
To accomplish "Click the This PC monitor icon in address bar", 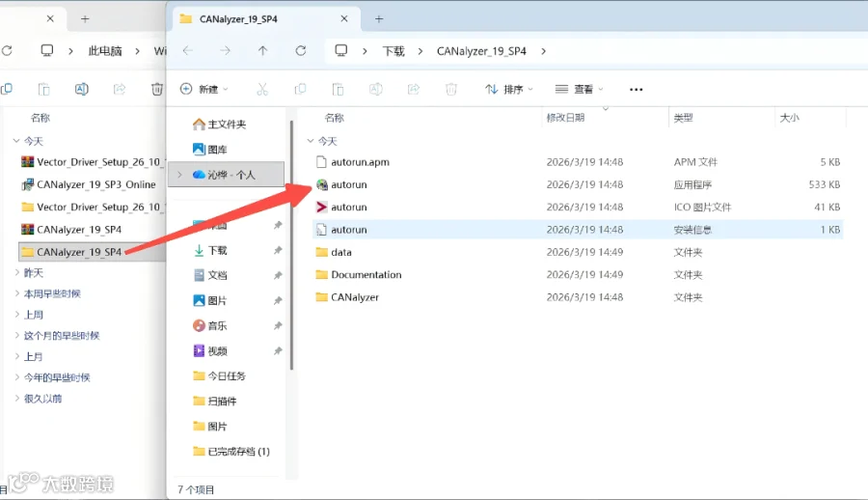I will click(341, 51).
